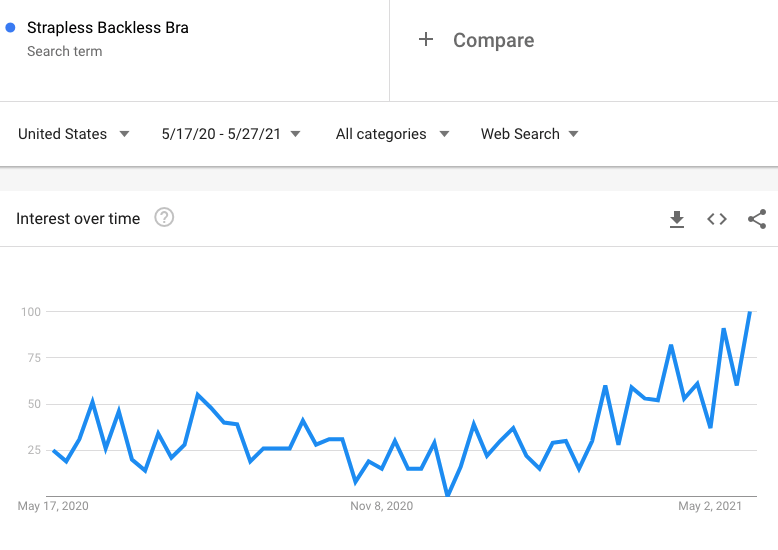Click the chart's peak point at 100
The height and width of the screenshot is (550, 778).
[x=750, y=312]
